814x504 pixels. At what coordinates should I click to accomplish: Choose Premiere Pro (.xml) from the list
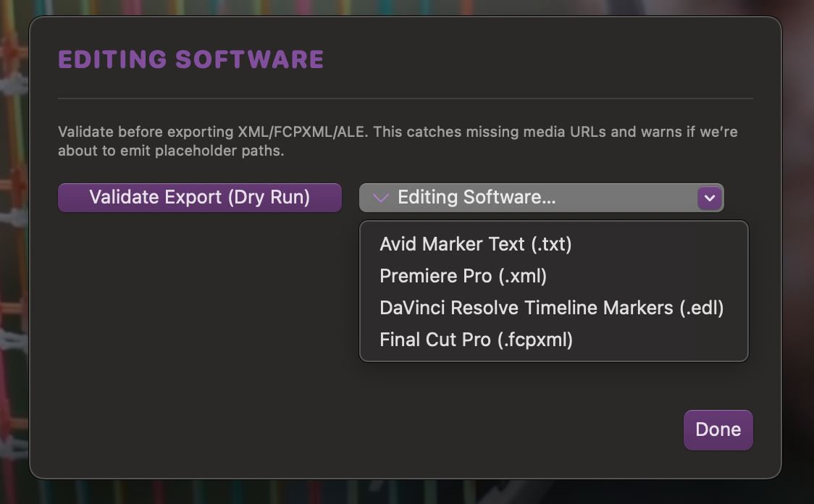coord(463,276)
